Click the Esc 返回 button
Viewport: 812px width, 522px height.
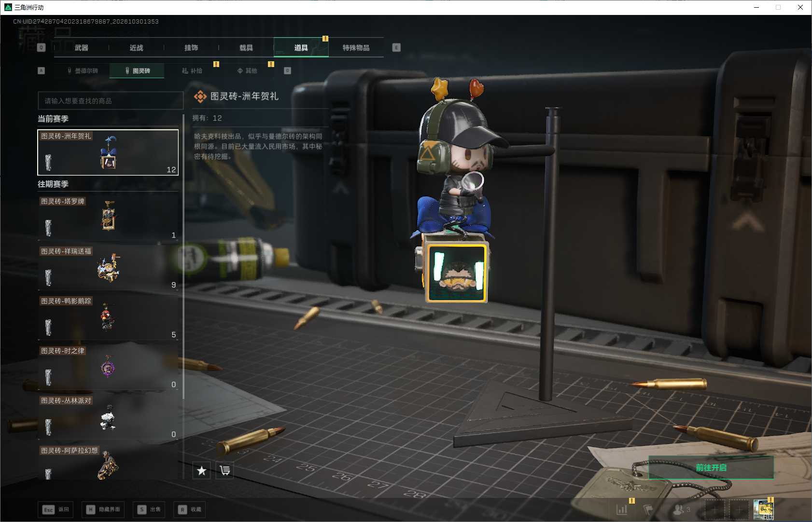click(56, 509)
